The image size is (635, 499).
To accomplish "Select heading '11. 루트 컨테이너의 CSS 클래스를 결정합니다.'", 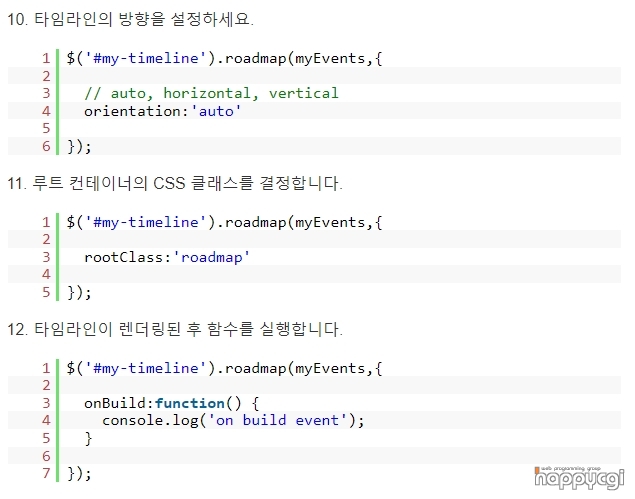I will click(x=175, y=183).
